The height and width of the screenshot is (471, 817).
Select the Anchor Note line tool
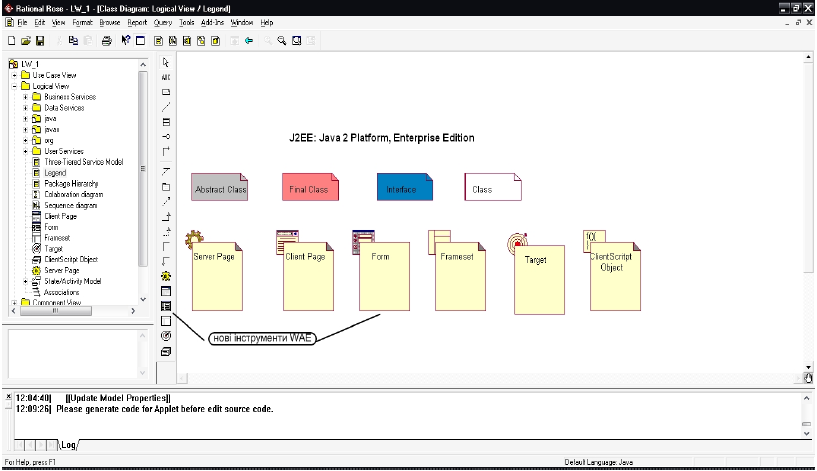click(x=166, y=107)
